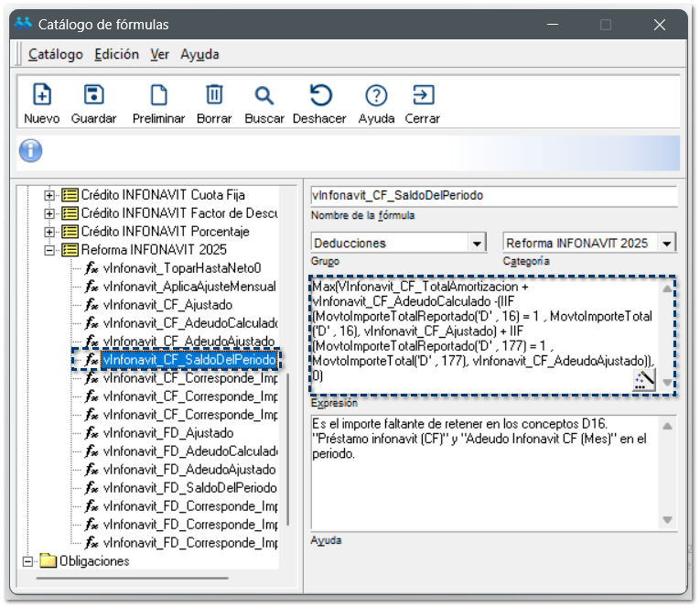
Task: Open Preliminar preview icon
Action: click(x=158, y=95)
